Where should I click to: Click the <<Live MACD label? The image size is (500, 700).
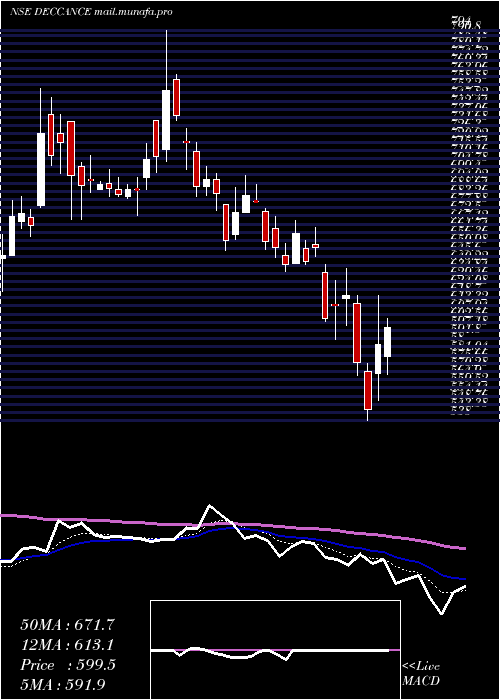(x=421, y=674)
